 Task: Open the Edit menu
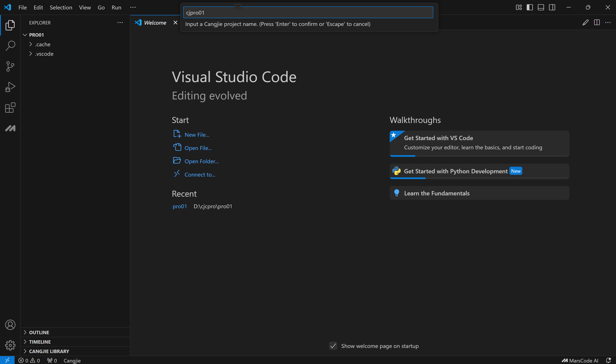pos(38,7)
